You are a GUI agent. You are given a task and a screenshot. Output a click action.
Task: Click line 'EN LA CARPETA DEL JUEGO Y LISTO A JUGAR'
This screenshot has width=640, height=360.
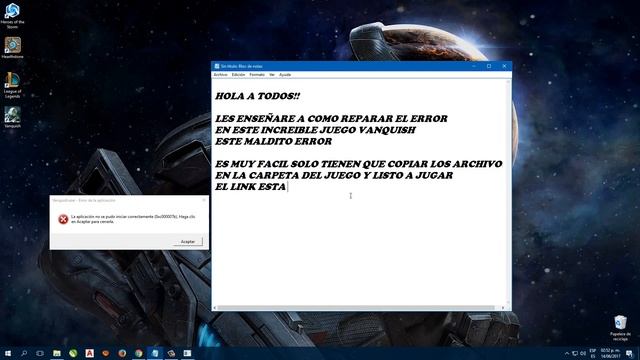(x=334, y=175)
